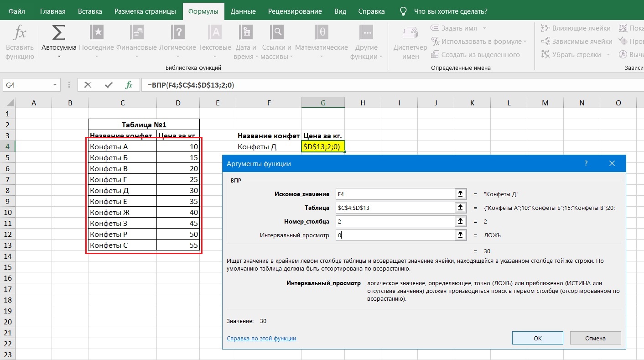Collapse dialog via Искомое_значение range selector
The width and height of the screenshot is (644, 360).
(461, 194)
